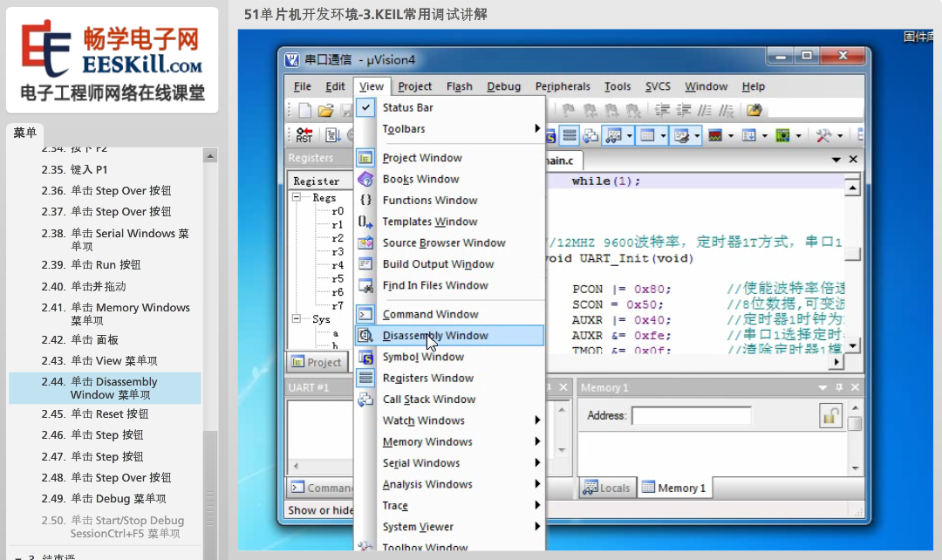This screenshot has width=942, height=560.
Task: Click the Indent selection toolbar icon
Action: pos(662,110)
